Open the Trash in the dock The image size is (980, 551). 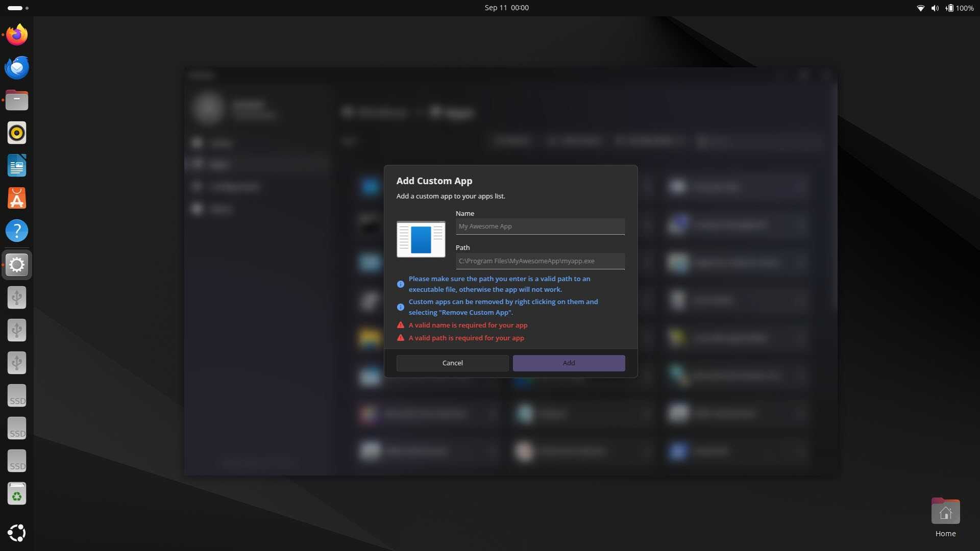point(17,494)
